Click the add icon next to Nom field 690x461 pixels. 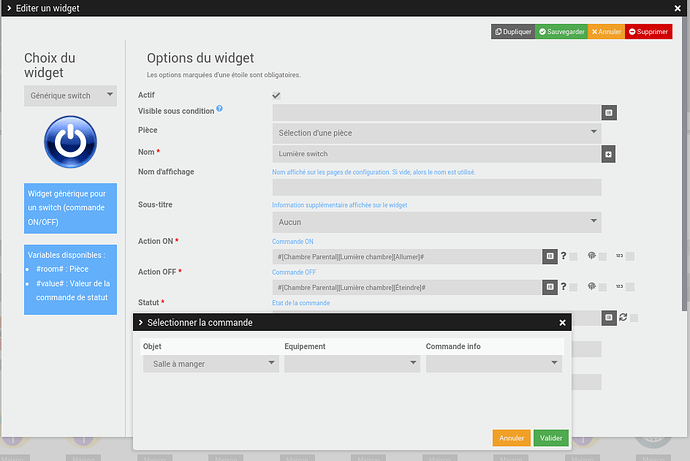coord(609,154)
